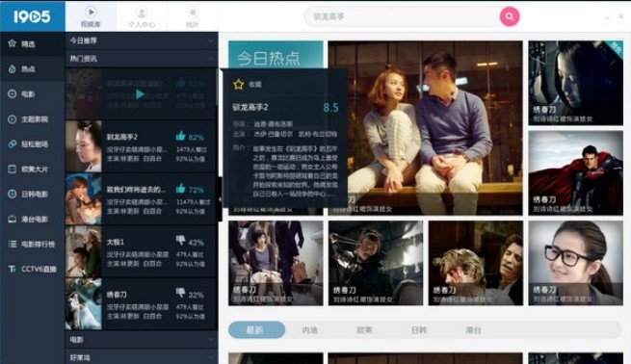Open 电影排行榜 list icon in sidebar

13,244
